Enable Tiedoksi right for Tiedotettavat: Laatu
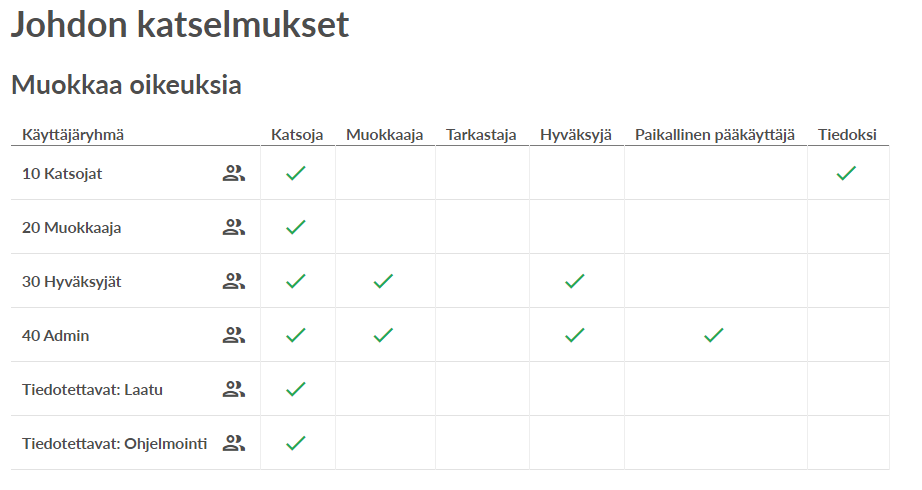The image size is (922, 490). pos(848,390)
